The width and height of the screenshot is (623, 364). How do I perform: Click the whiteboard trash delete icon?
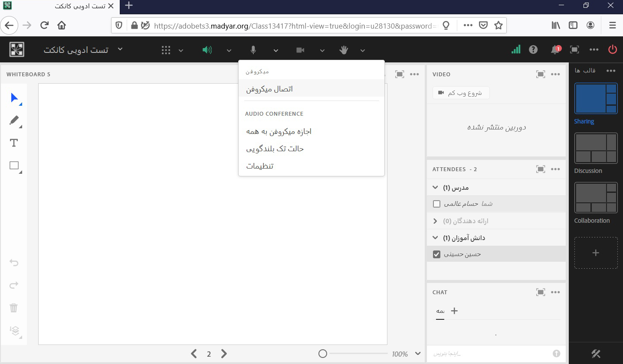pos(14,308)
